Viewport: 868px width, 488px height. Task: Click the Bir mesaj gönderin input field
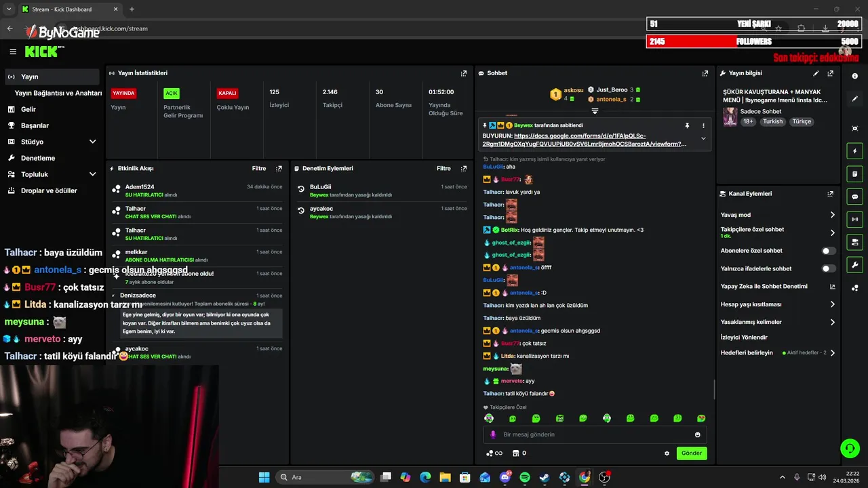[x=595, y=434]
